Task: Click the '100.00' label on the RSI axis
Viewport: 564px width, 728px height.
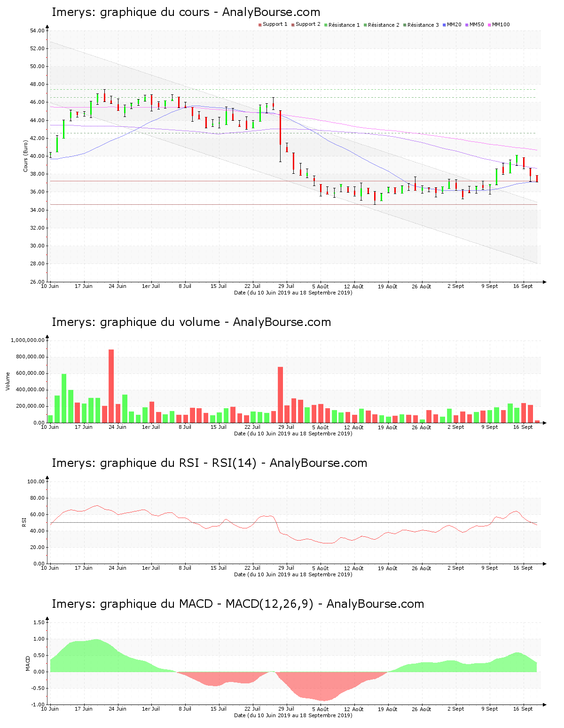Action: coord(36,481)
